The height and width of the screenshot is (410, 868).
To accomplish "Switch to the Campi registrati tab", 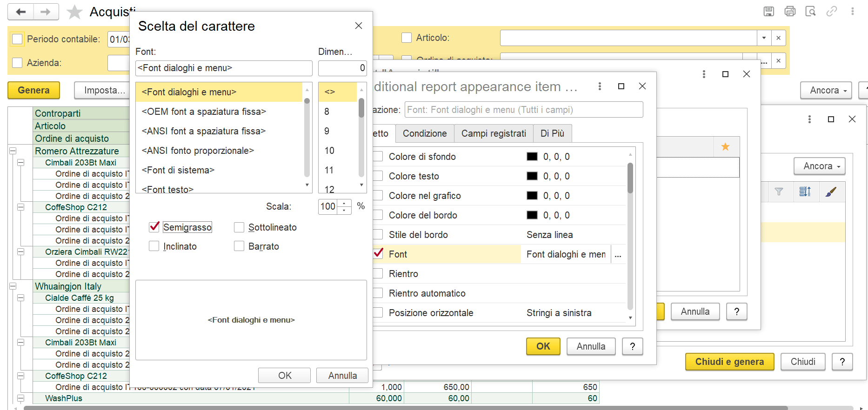I will [x=494, y=133].
